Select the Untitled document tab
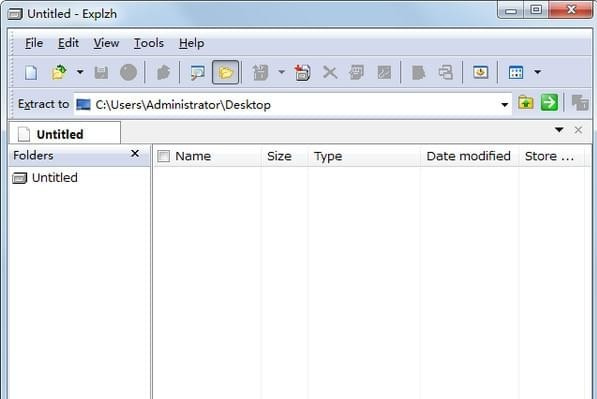Viewport: 597px width, 399px height. pyautogui.click(x=65, y=133)
